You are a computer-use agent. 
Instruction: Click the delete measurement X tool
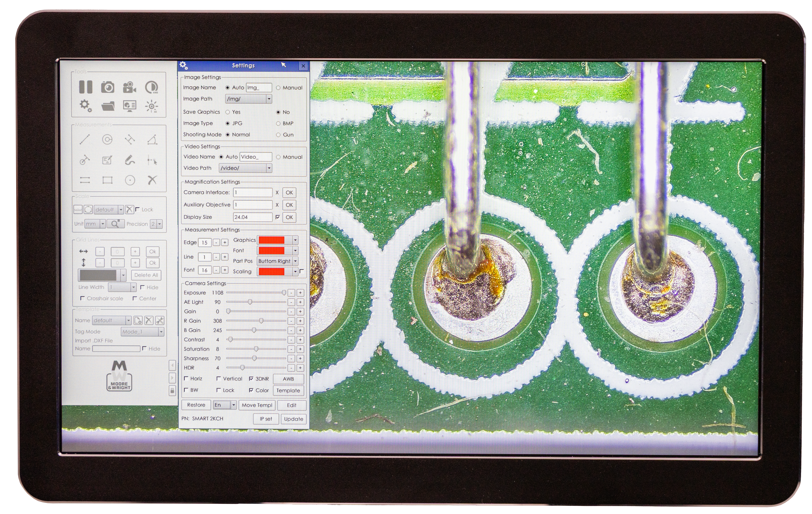click(152, 180)
